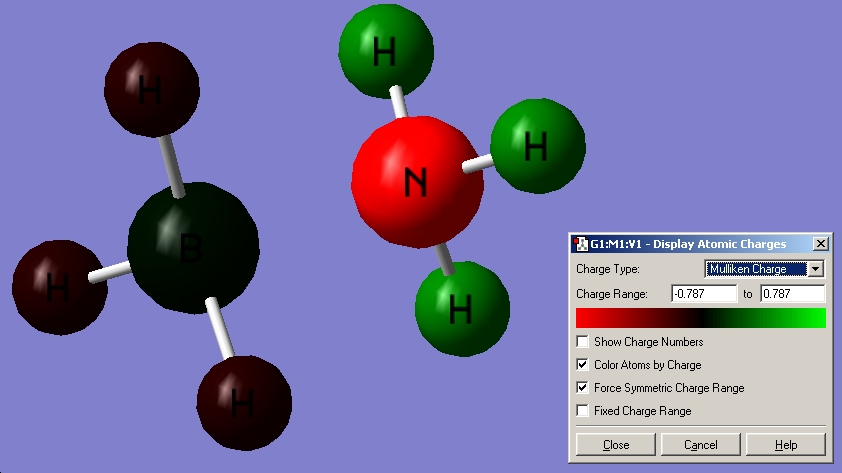Open the Charge Type dropdown arrow
The width and height of the screenshot is (842, 473).
pyautogui.click(x=815, y=268)
